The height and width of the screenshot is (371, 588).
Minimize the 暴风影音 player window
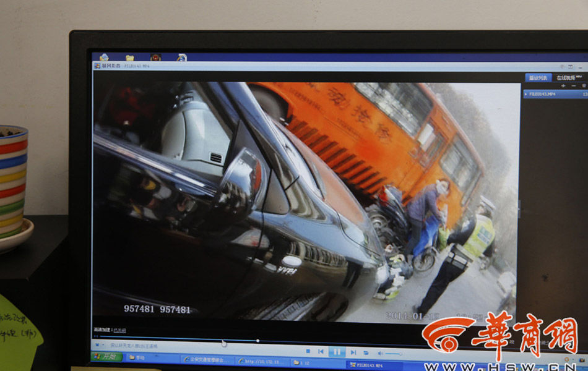tap(580, 67)
